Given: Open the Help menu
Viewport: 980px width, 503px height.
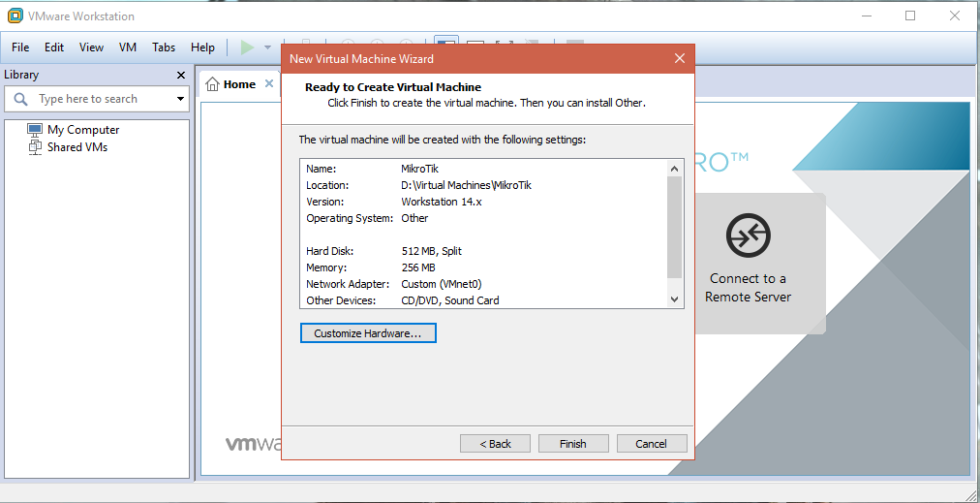Looking at the screenshot, I should coord(202,47).
